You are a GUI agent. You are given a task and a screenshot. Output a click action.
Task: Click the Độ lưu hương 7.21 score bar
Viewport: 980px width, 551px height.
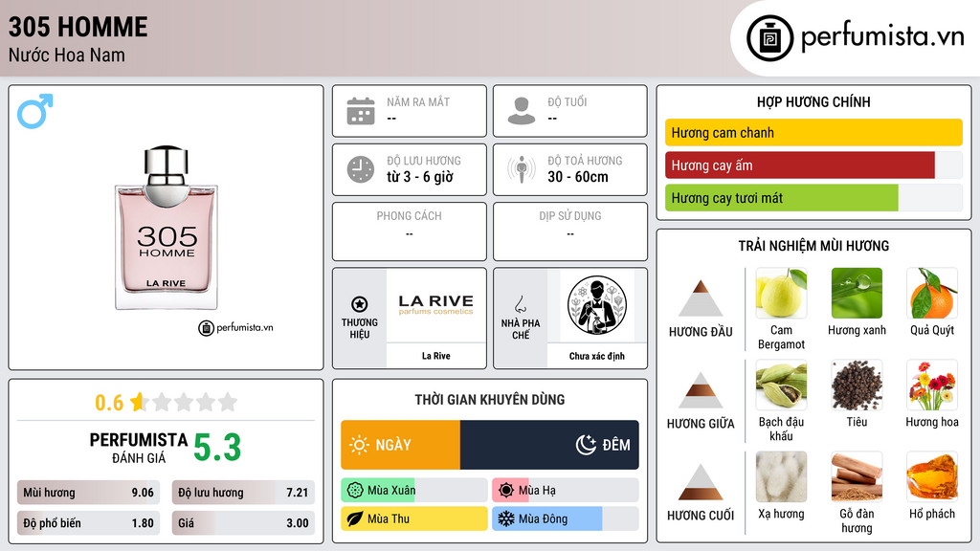[243, 493]
